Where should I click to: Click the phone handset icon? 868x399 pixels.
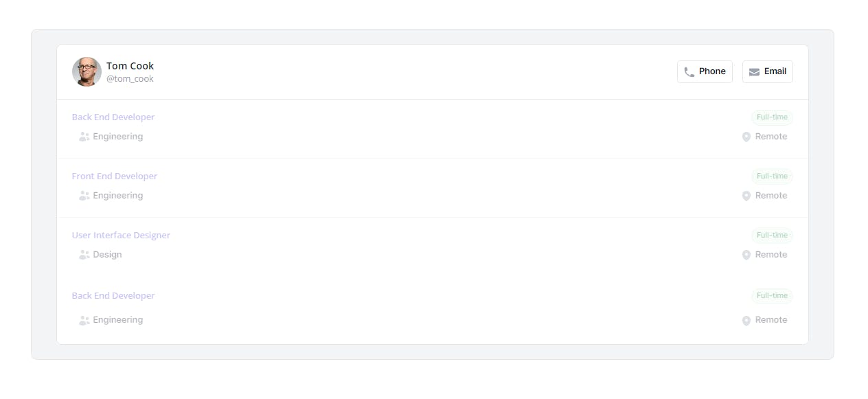click(x=689, y=72)
